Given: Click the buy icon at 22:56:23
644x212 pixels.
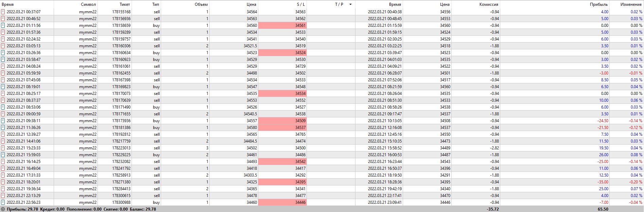Looking at the screenshot, I should coord(3,202).
